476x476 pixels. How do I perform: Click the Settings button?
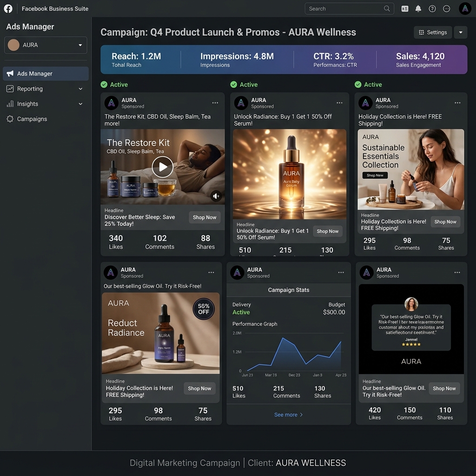pos(433,32)
